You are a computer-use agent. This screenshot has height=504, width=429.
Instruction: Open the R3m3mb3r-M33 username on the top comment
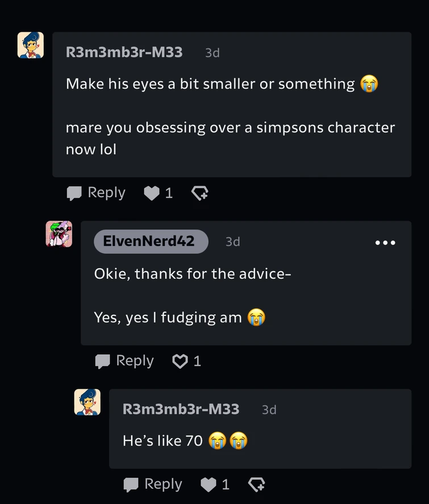point(124,52)
